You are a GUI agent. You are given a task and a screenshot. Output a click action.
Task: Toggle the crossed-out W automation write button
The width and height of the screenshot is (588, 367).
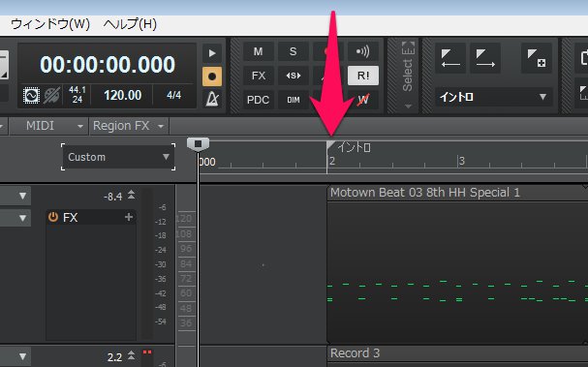362,100
